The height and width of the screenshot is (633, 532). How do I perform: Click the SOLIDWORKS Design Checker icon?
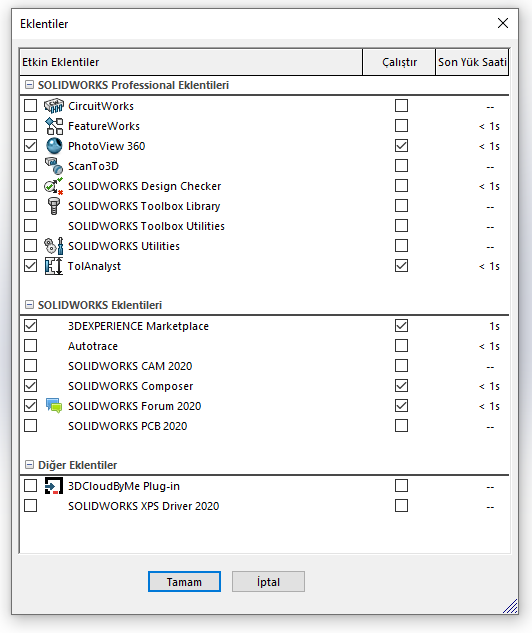(54, 186)
